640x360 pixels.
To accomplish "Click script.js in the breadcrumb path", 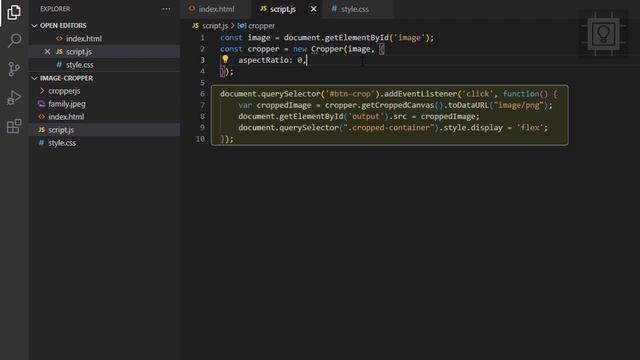I will 215,26.
